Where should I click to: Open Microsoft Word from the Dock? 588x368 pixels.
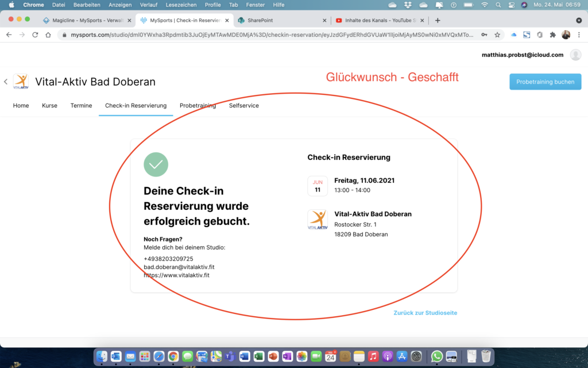(x=244, y=356)
